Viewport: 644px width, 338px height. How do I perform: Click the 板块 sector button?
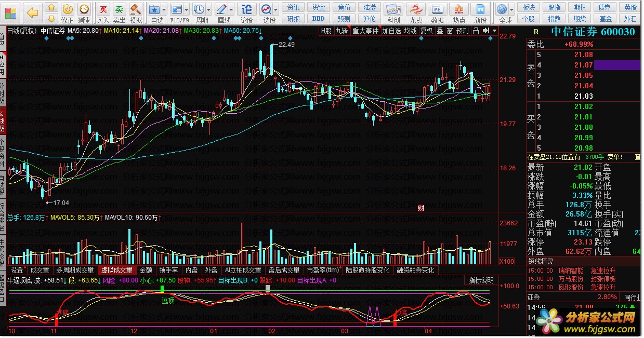point(529,7)
